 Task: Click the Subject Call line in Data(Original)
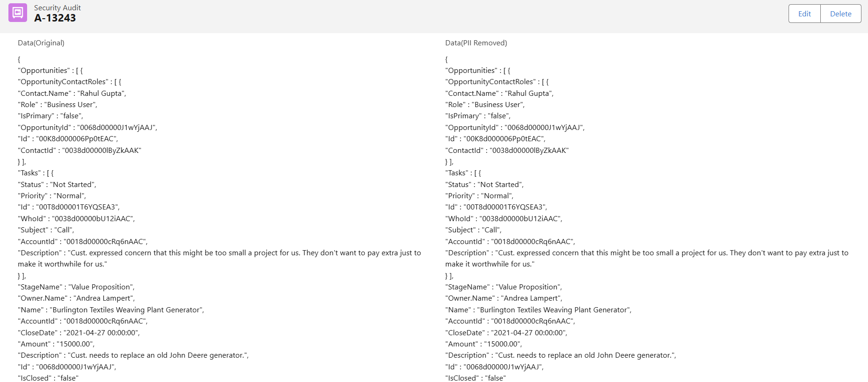coord(46,230)
